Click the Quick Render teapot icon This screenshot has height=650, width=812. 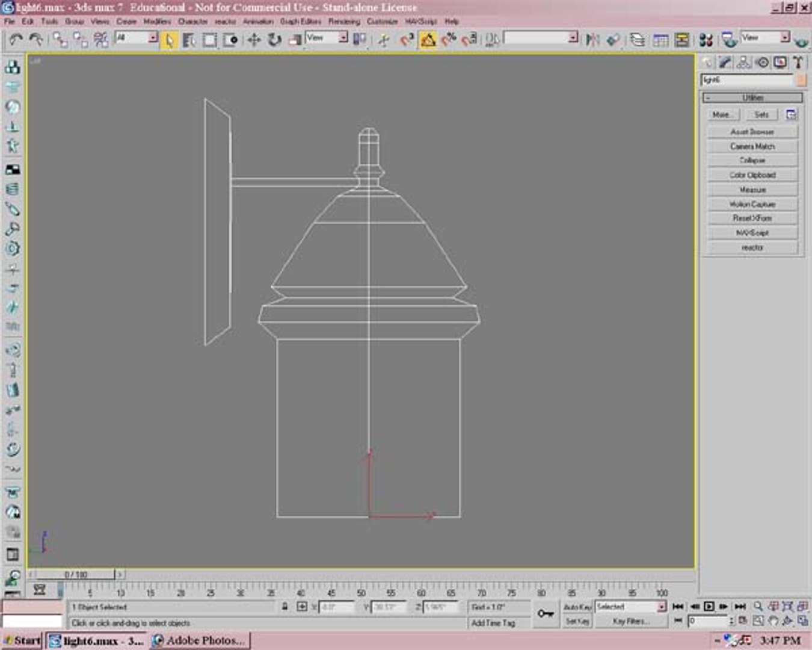coord(801,41)
